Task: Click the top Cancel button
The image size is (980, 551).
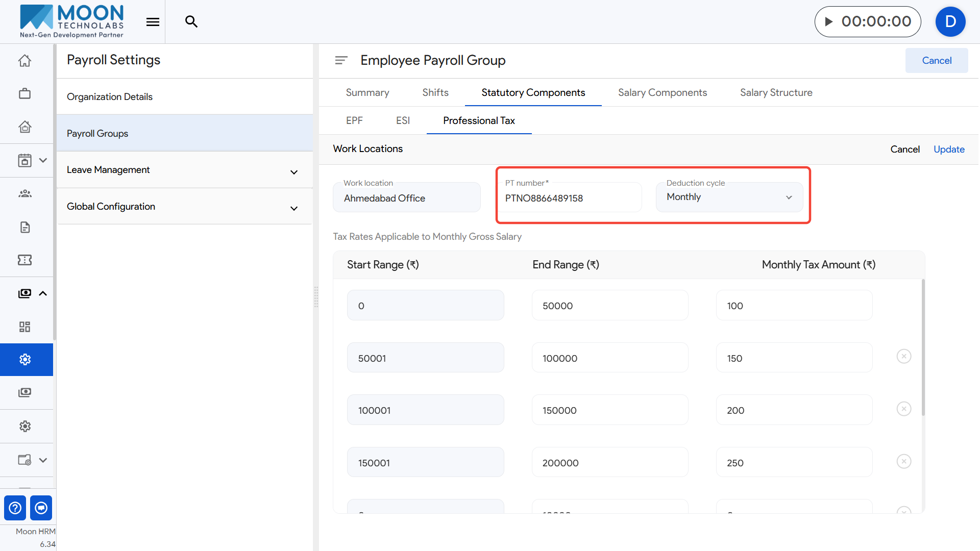Action: pyautogui.click(x=936, y=60)
